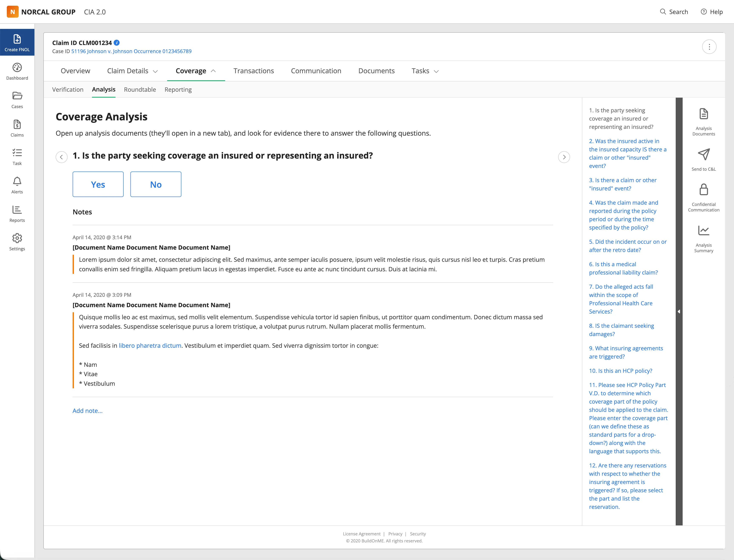Follow the libero pharetra dictum link
The image size is (734, 560).
tap(150, 346)
